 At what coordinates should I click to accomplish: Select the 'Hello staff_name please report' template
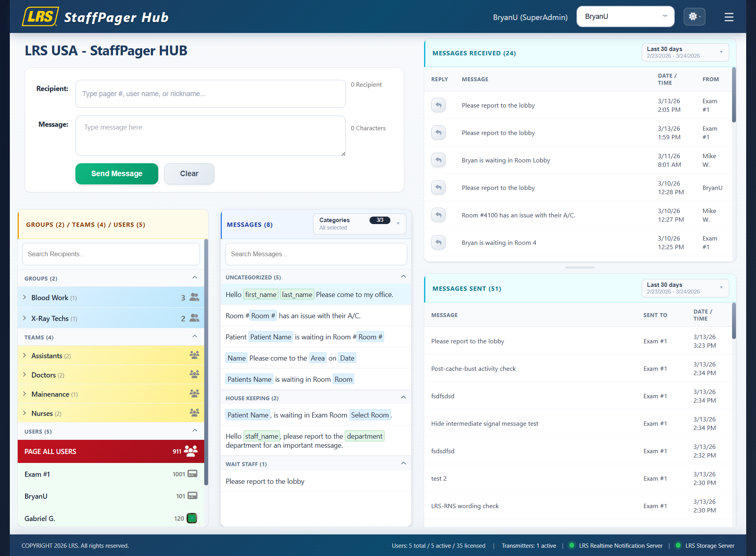[x=316, y=440]
